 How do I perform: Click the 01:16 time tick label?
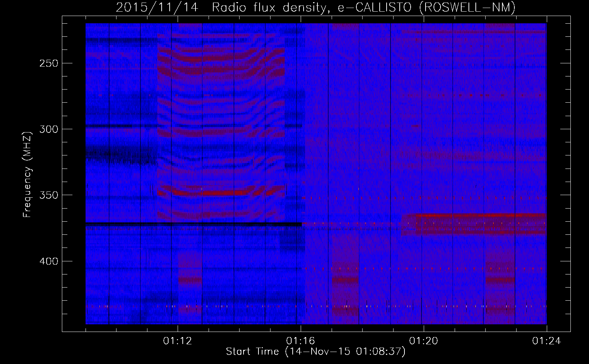tap(300, 341)
